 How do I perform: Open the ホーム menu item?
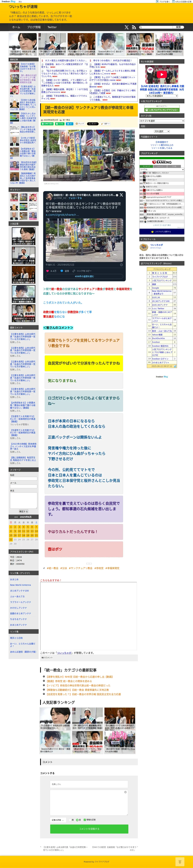16,27
